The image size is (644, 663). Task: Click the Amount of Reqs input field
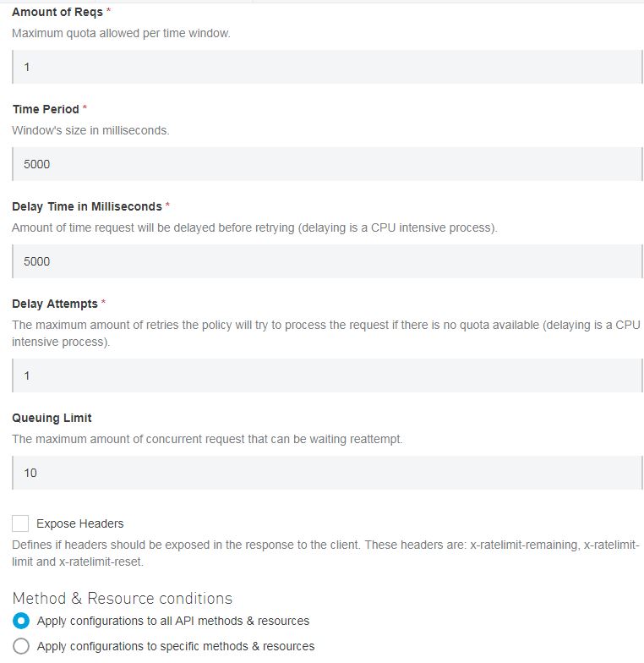pos(328,67)
